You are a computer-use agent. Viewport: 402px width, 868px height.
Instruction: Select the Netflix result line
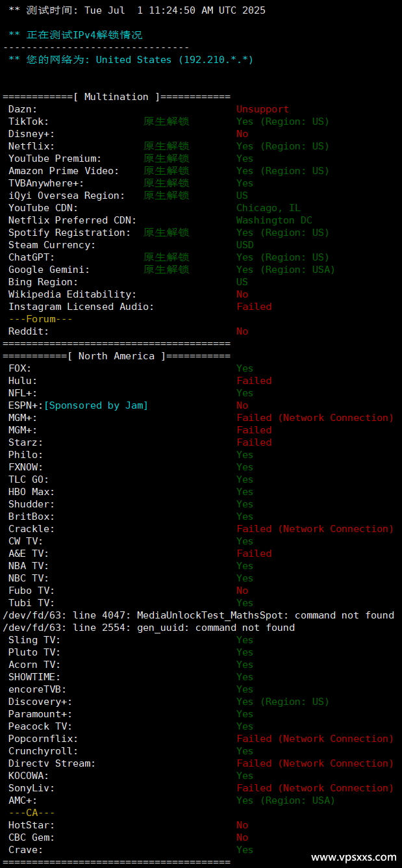(x=169, y=146)
